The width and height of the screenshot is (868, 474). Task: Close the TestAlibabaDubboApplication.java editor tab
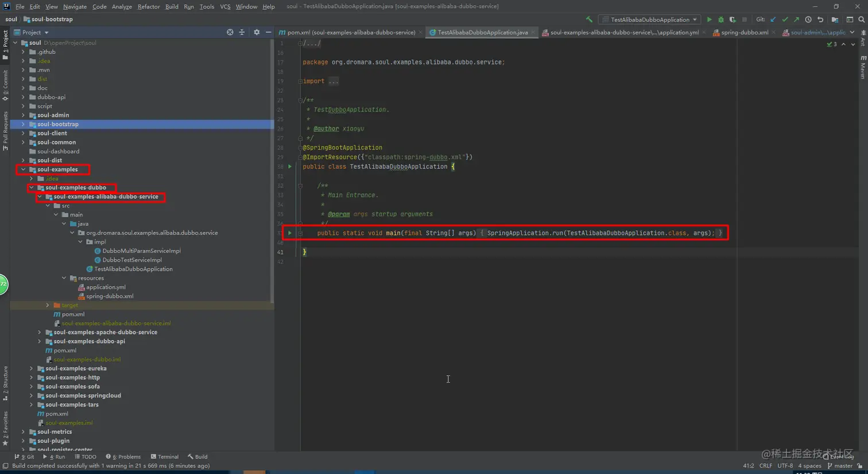click(533, 33)
